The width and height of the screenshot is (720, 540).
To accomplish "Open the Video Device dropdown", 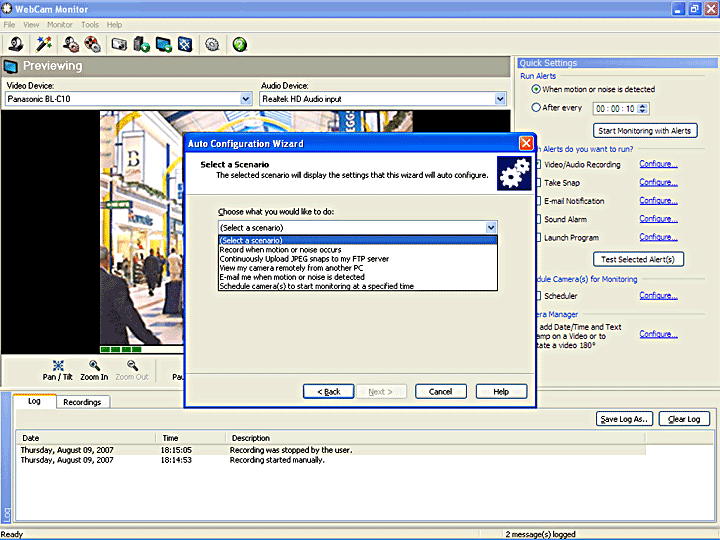I will pyautogui.click(x=246, y=99).
